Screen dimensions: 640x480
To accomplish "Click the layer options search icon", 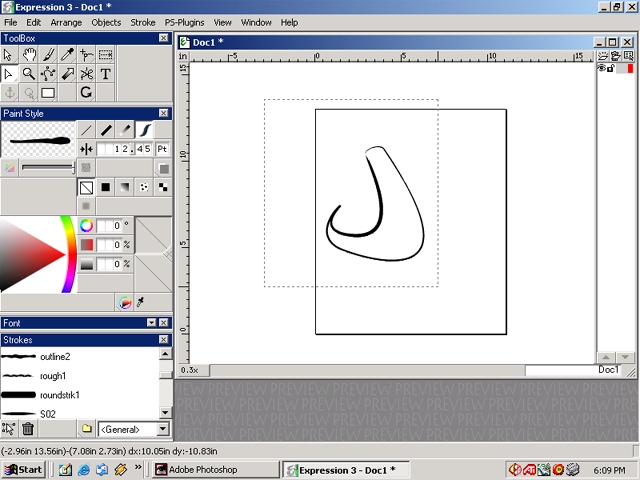I will [629, 56].
